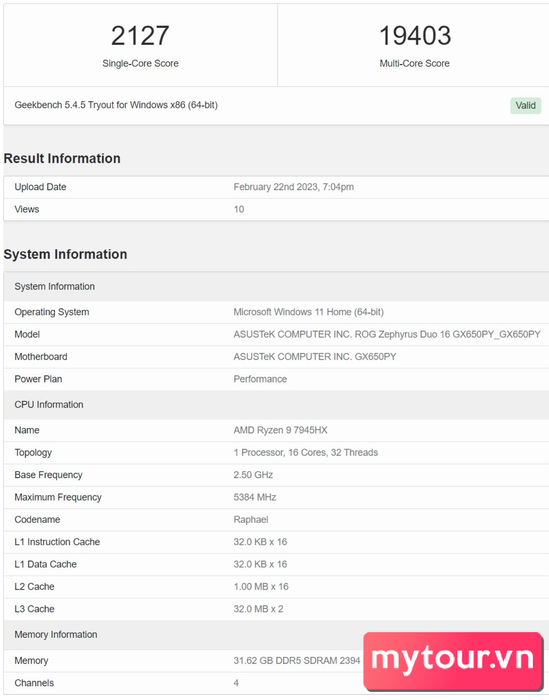Click the Memory Information section header
Viewport: 549px width, 700px height.
click(276, 635)
